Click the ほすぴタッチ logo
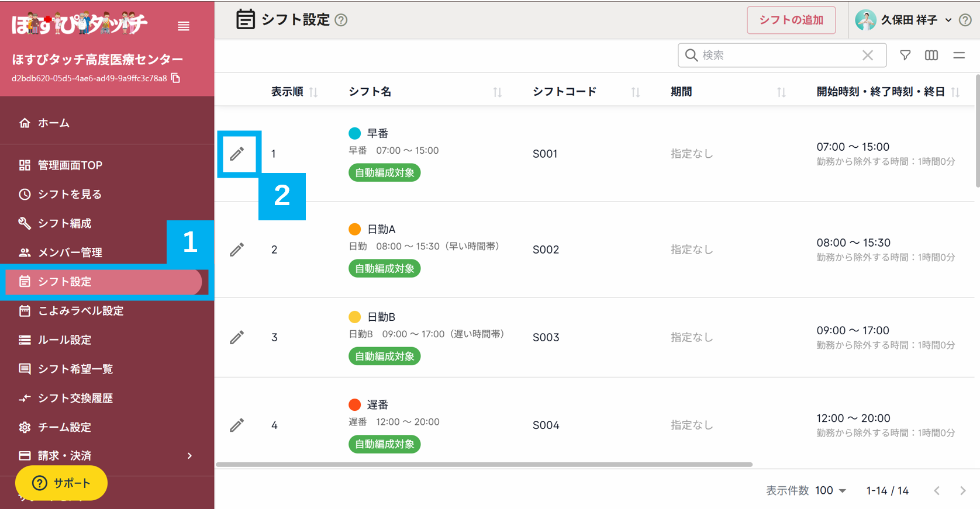 80,24
